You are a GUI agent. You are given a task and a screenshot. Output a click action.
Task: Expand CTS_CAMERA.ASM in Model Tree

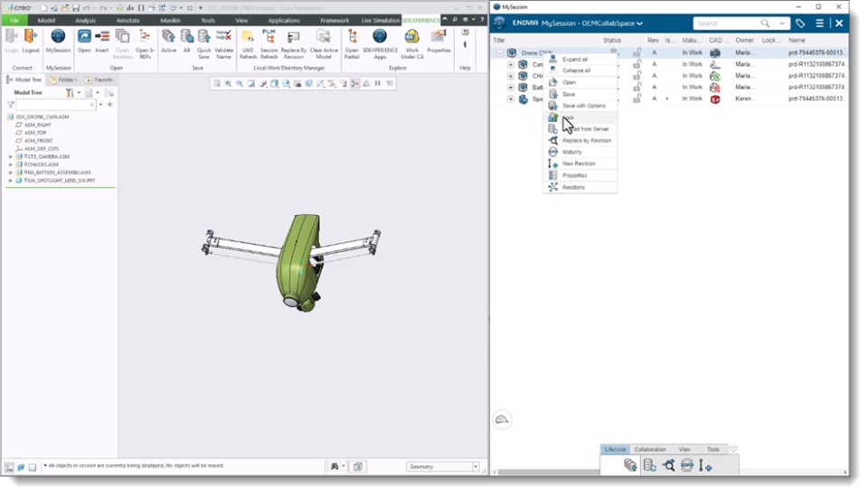click(x=11, y=156)
